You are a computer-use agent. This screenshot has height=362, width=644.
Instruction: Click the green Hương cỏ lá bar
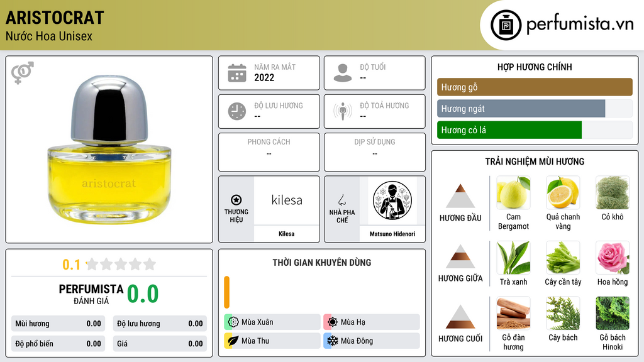509,130
